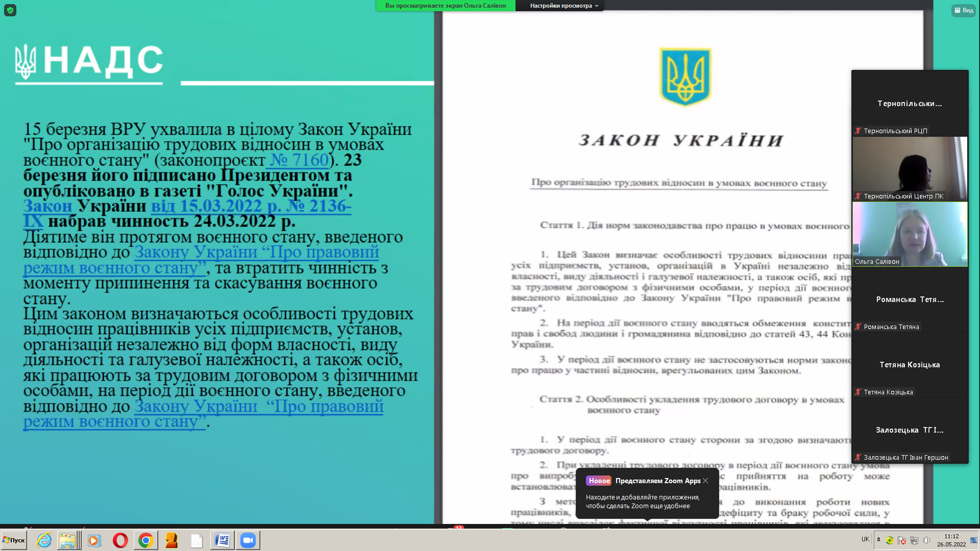Select Романська Тетяна participant tile
The image size is (980, 551).
(910, 299)
